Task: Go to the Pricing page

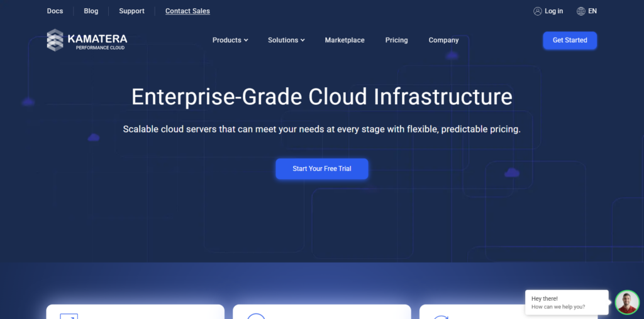Action: 396,40
